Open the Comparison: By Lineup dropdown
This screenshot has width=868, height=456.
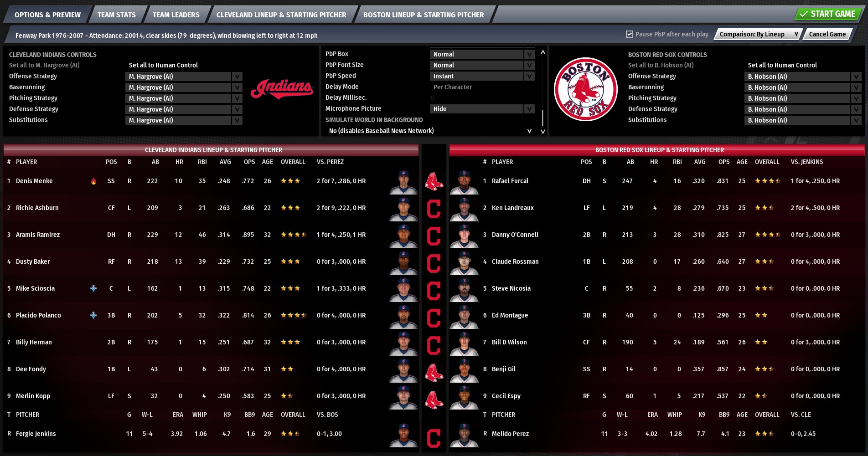[758, 34]
